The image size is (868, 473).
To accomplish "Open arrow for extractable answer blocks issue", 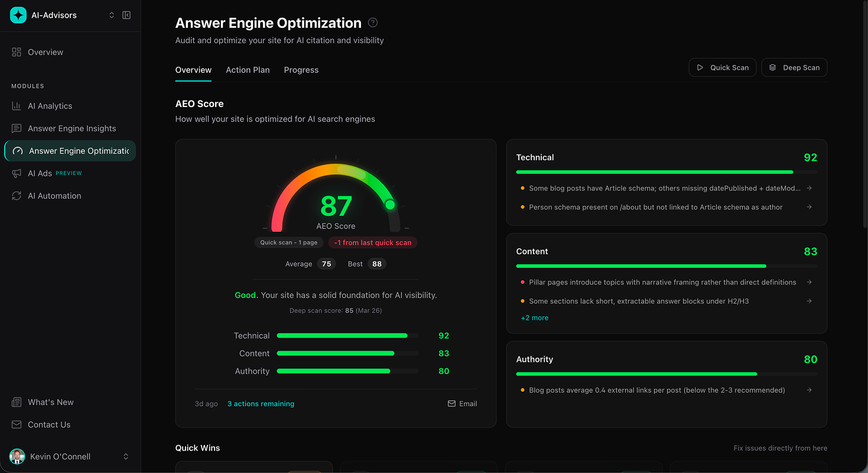I will [x=809, y=301].
